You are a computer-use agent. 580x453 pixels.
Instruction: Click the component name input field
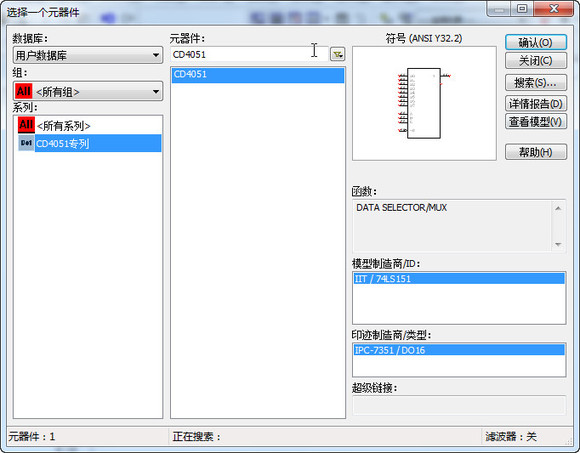249,55
